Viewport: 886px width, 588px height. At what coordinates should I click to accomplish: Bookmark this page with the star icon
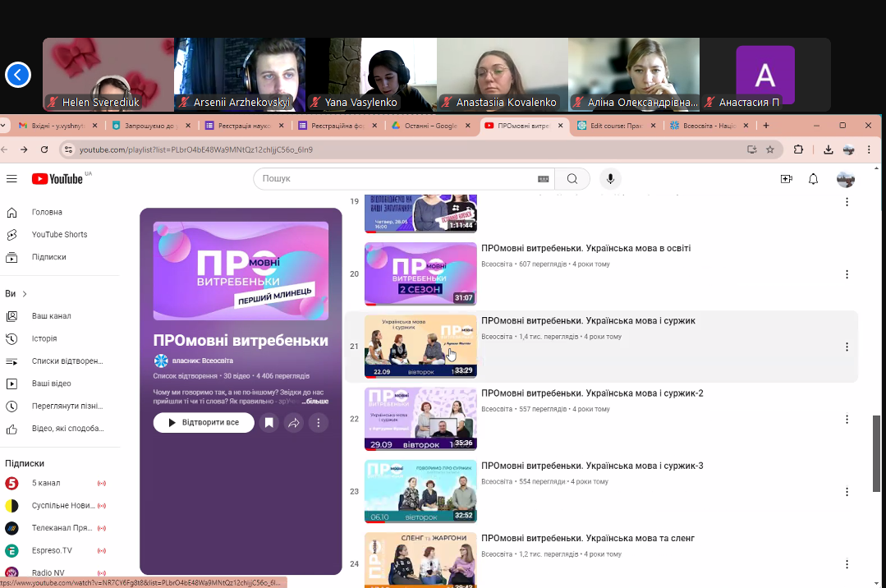click(770, 149)
